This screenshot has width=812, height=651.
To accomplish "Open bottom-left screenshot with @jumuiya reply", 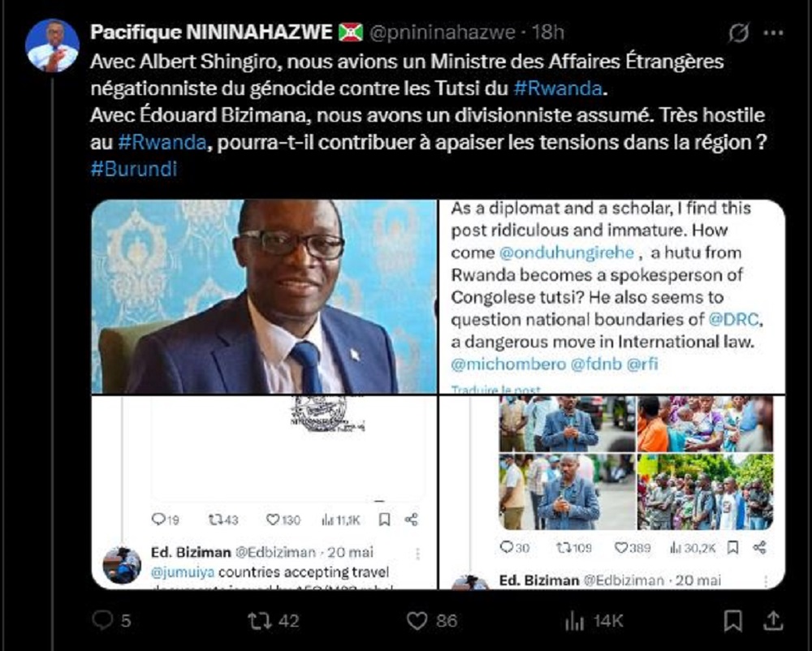I will (x=264, y=492).
